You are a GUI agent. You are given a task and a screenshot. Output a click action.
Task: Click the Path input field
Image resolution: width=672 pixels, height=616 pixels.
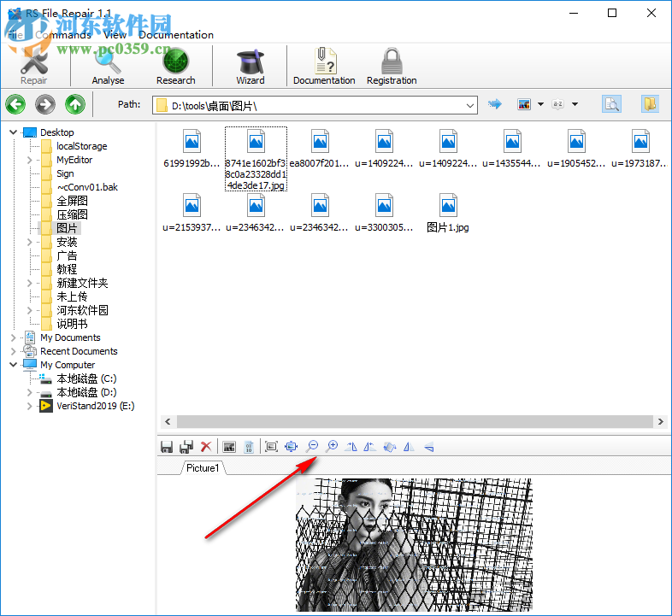(315, 105)
